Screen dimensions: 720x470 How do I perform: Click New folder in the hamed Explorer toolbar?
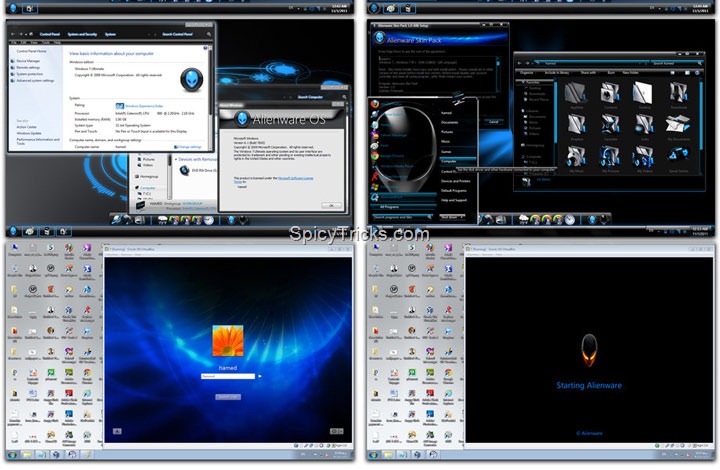[x=630, y=73]
